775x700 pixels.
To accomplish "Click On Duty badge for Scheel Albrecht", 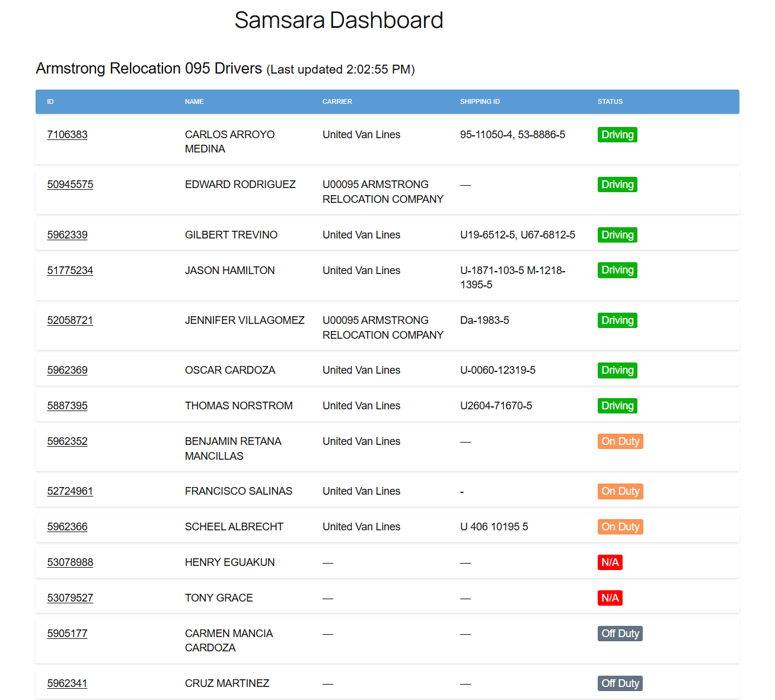I will [620, 527].
